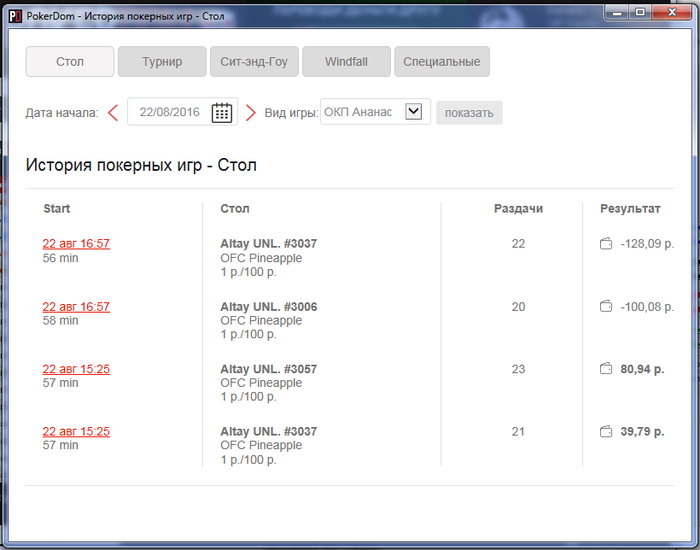700x550 pixels.
Task: Switch to the Специальные tab
Action: coord(442,62)
